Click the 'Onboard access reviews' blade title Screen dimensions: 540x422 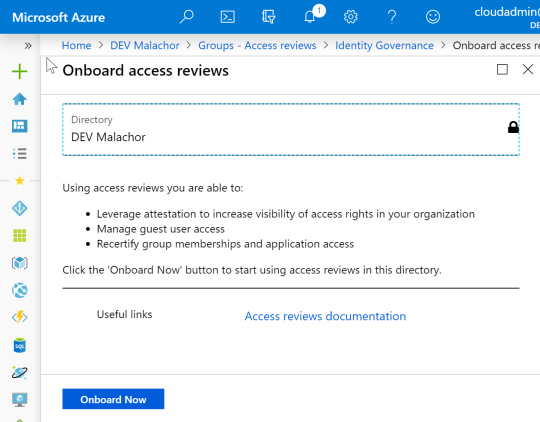[145, 71]
